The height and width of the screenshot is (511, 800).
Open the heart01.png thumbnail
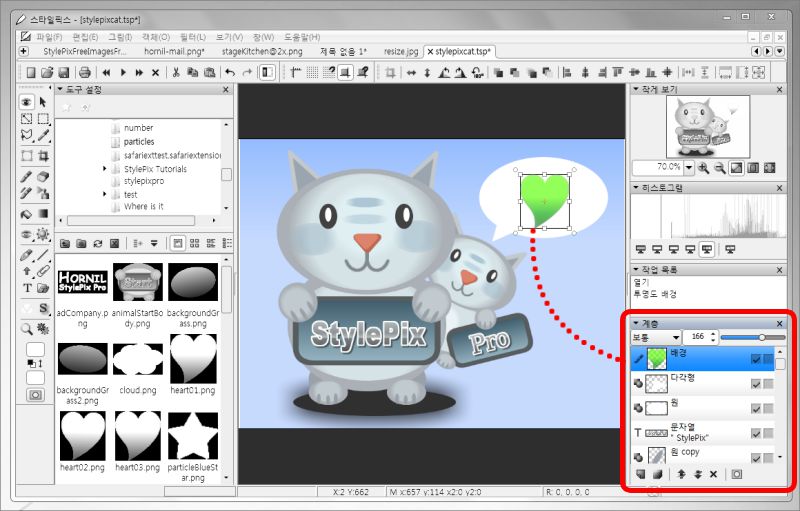[193, 359]
